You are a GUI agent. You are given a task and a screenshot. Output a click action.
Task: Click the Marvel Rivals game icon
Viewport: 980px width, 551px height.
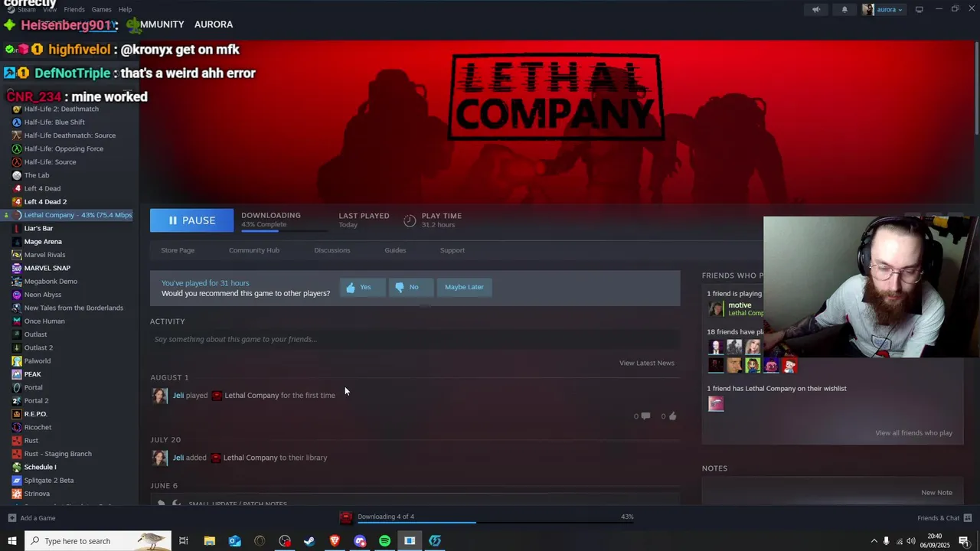17,255
